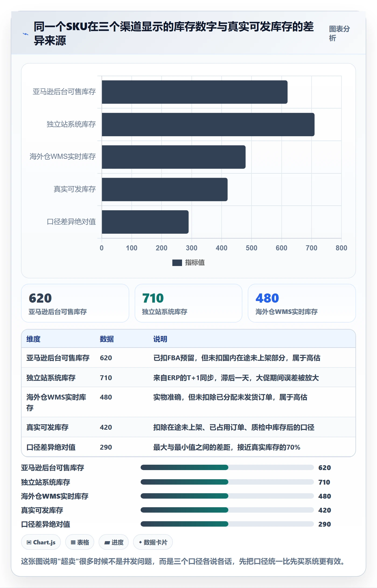The image size is (377, 588).
Task: Click table value 290 for 口径差异绝对值
Action: (106, 447)
